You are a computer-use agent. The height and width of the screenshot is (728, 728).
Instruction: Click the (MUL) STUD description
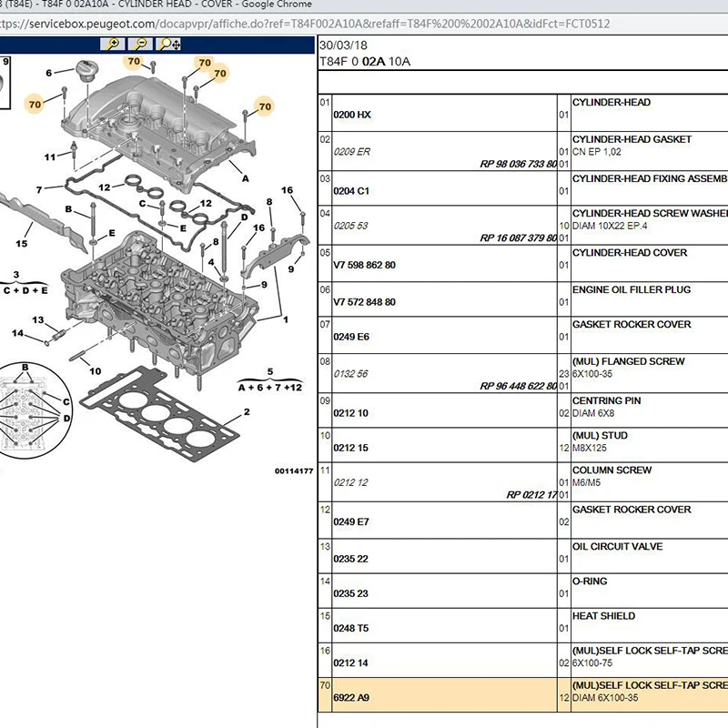tap(600, 436)
